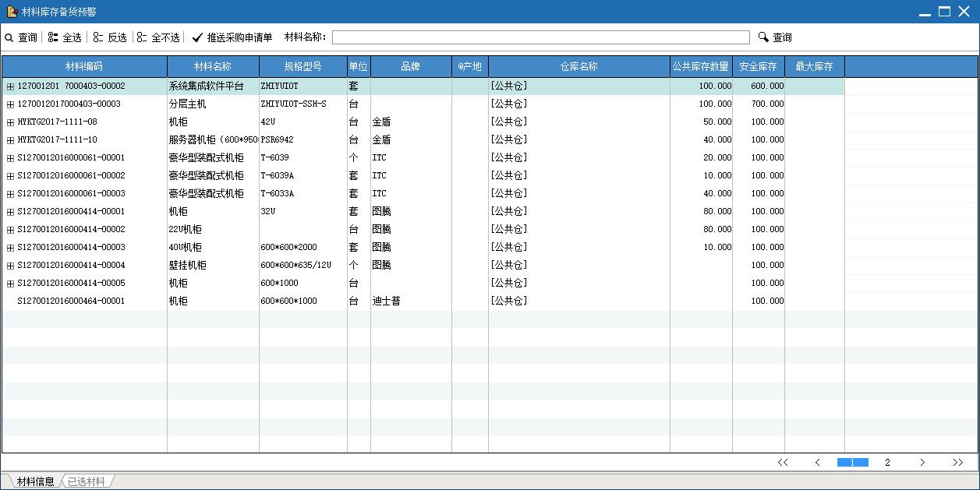The width and height of the screenshot is (980, 490).
Task: Go to the last page of results
Action: coord(957,463)
